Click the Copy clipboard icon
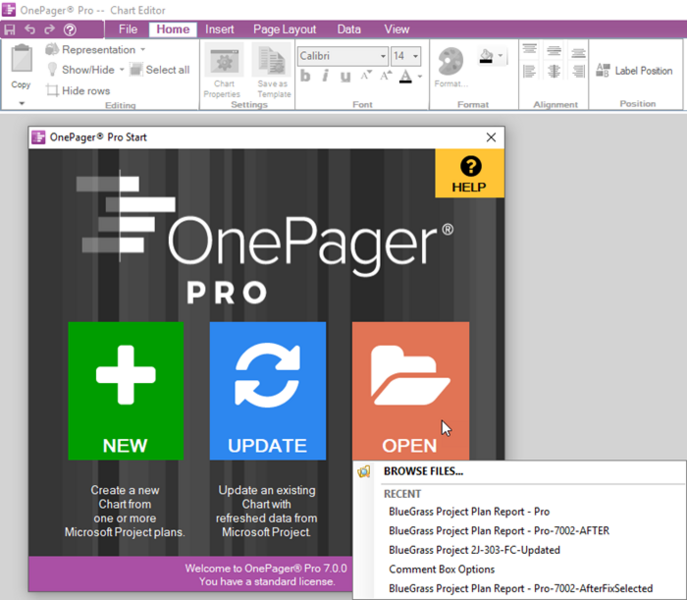This screenshot has height=600, width=687. coord(21,58)
